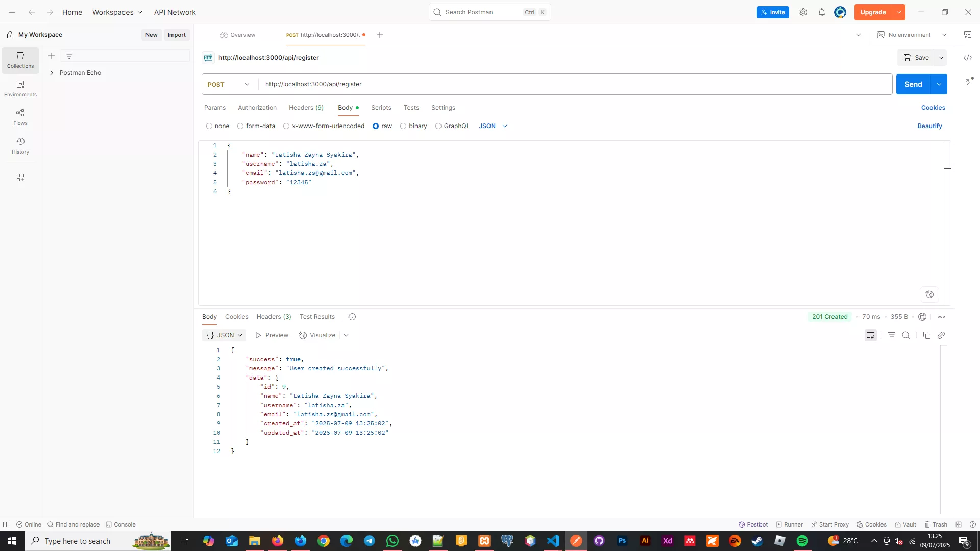Image resolution: width=980 pixels, height=551 pixels.
Task: Open the Upgrade dropdown arrow
Action: [899, 12]
